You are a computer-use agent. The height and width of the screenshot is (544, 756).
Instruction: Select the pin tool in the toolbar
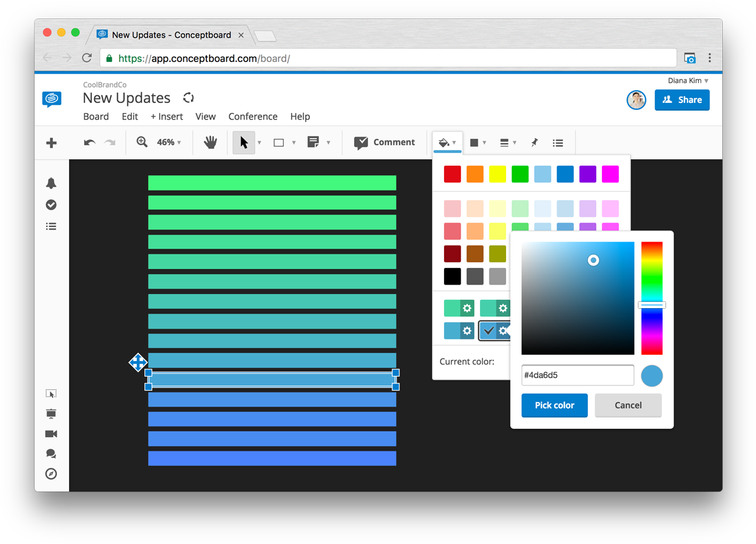click(x=534, y=142)
